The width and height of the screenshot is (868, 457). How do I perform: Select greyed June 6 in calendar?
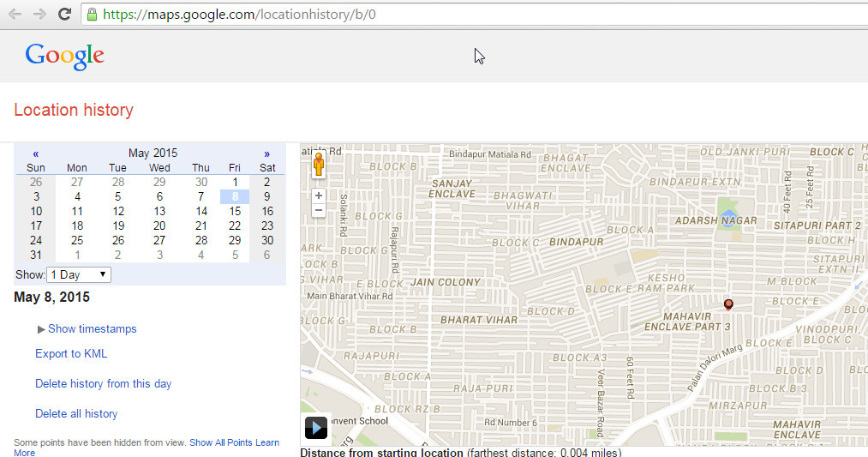tap(266, 255)
